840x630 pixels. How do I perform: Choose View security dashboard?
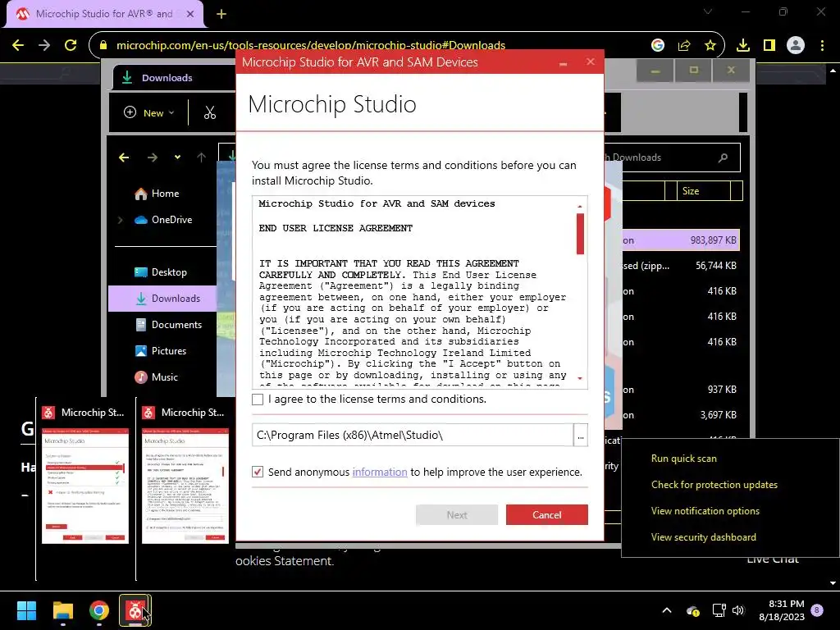coord(703,537)
